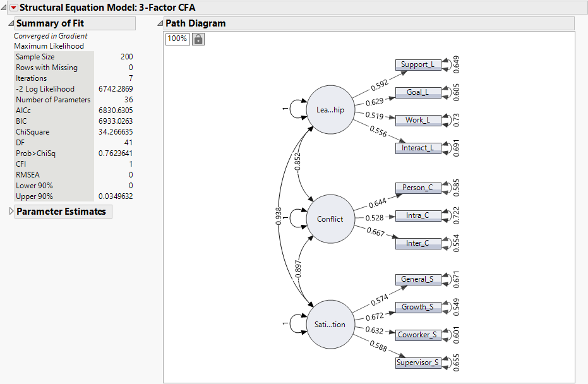The image size is (588, 384).
Task: Select the Leadership latent factor circle
Action: [x=330, y=109]
